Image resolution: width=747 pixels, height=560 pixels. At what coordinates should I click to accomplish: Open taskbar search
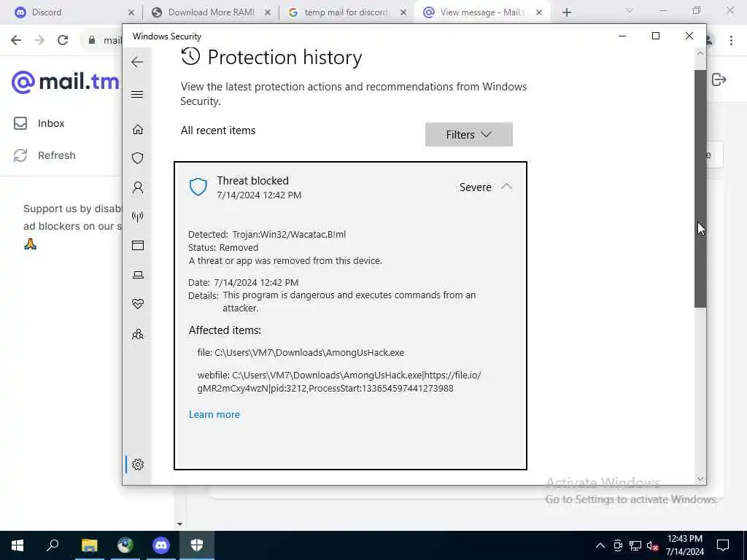[x=53, y=545]
